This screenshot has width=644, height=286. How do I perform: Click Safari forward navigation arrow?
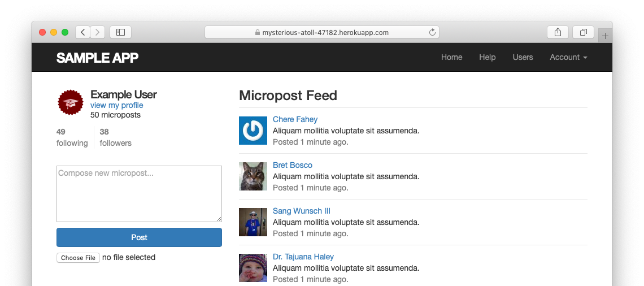tap(98, 32)
